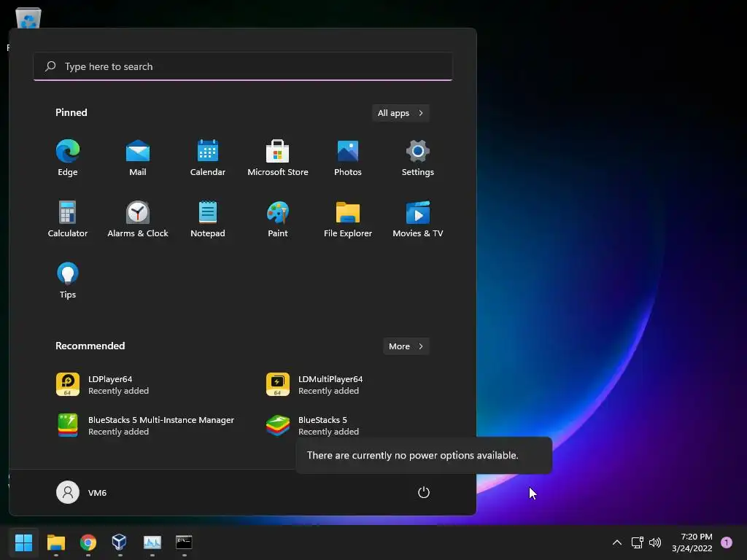
Task: Open the clock showing 7:20 PM
Action: click(x=692, y=542)
